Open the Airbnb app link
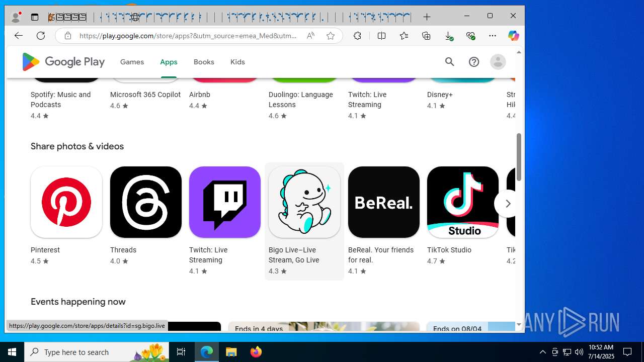This screenshot has width=644, height=362. coord(200,95)
